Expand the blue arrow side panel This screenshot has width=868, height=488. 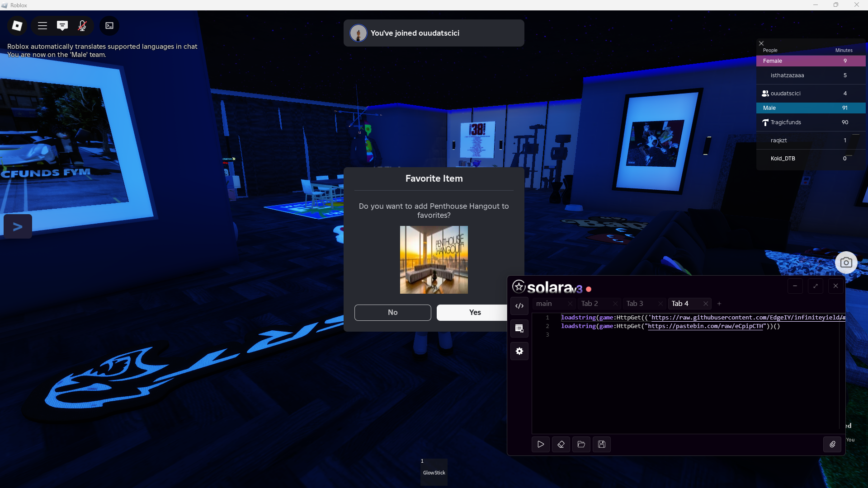pyautogui.click(x=18, y=226)
